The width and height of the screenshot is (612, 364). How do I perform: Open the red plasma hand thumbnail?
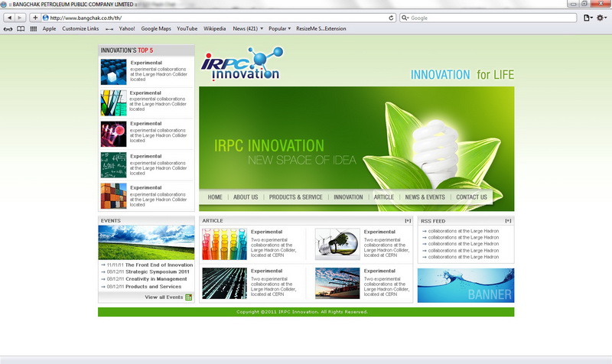click(x=113, y=134)
